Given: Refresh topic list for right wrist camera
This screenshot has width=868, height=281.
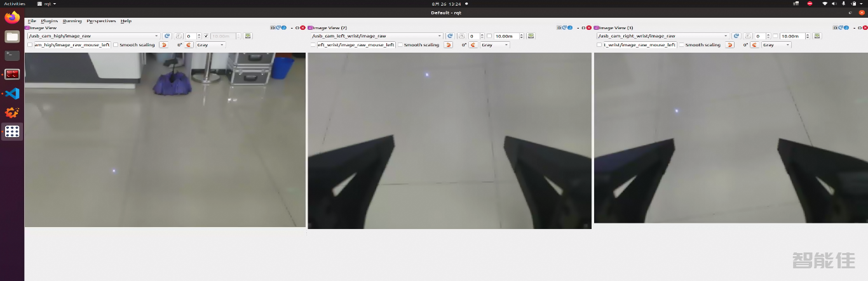Looking at the screenshot, I should click(736, 36).
